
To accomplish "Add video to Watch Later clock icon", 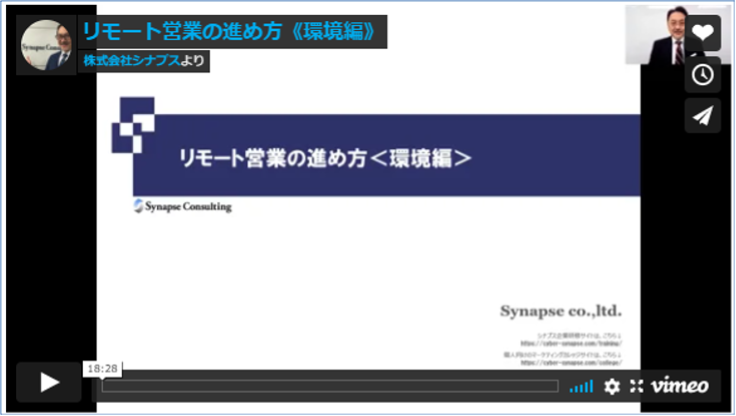I will click(x=703, y=75).
